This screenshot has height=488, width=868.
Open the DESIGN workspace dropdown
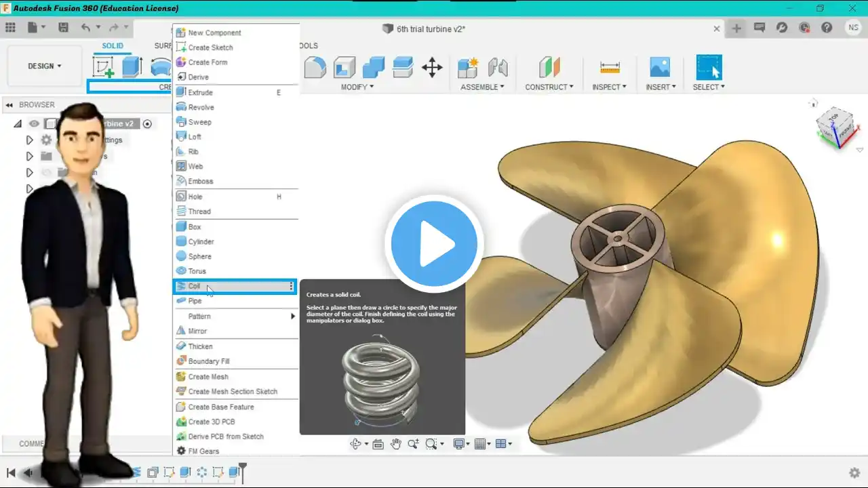pyautogui.click(x=45, y=66)
